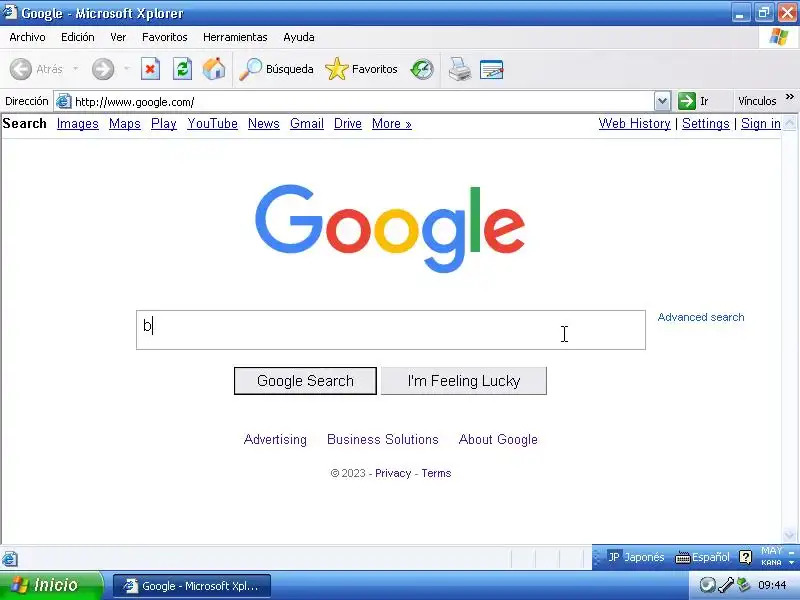The image size is (800, 600).
Task: Click the Print printer icon
Action: [x=460, y=69]
